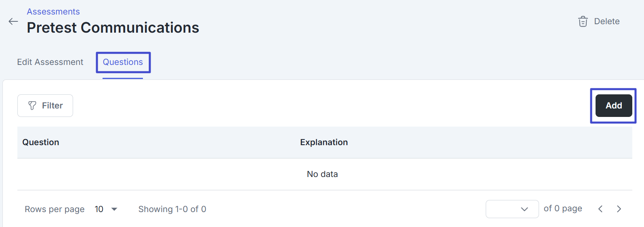Click the Explanation column header
Screen dimensions: 644x227
click(324, 142)
